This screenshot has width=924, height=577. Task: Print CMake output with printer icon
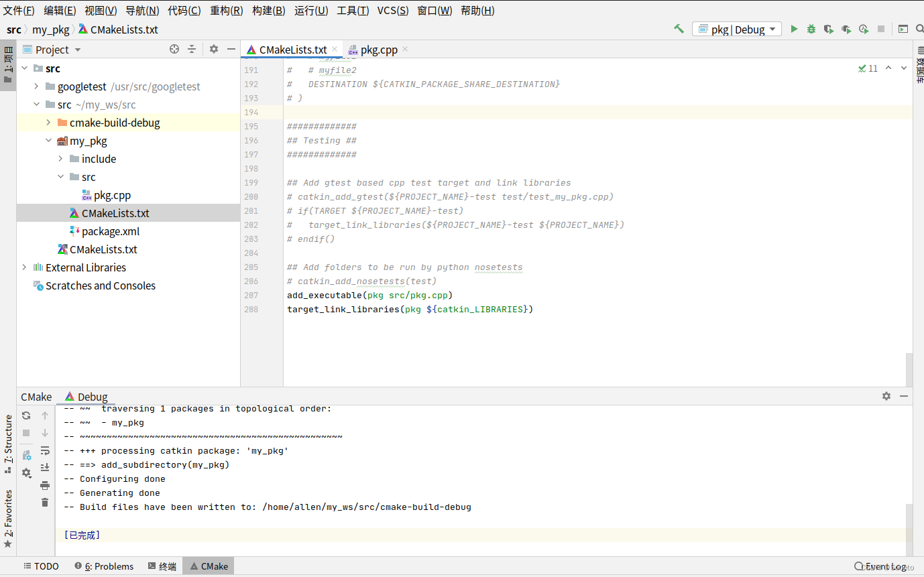(45, 485)
